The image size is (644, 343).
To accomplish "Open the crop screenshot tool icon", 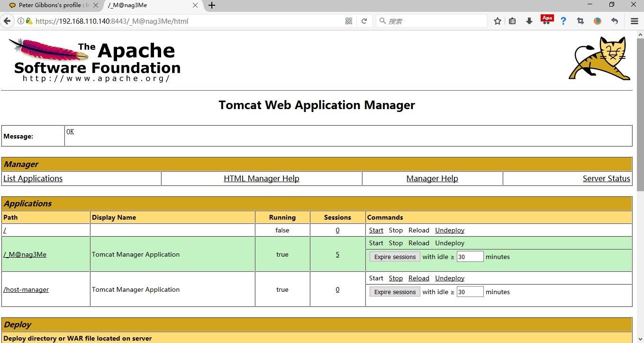I will 580,21.
